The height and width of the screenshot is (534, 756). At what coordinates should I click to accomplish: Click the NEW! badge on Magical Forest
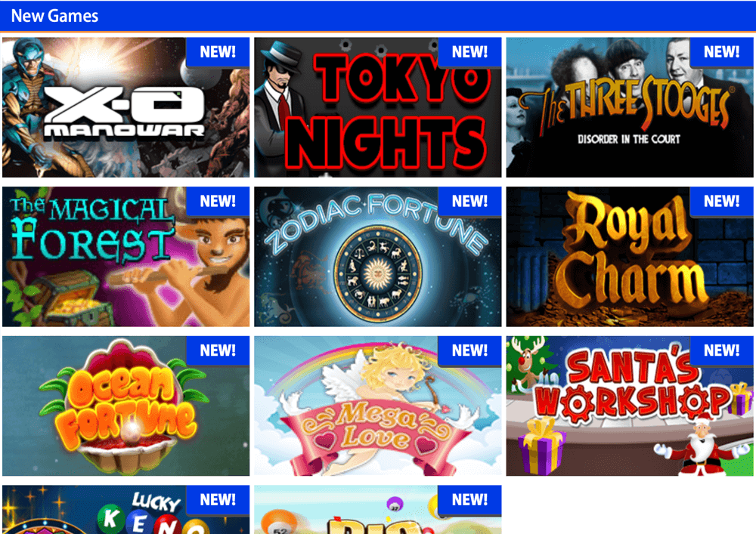[x=218, y=201]
